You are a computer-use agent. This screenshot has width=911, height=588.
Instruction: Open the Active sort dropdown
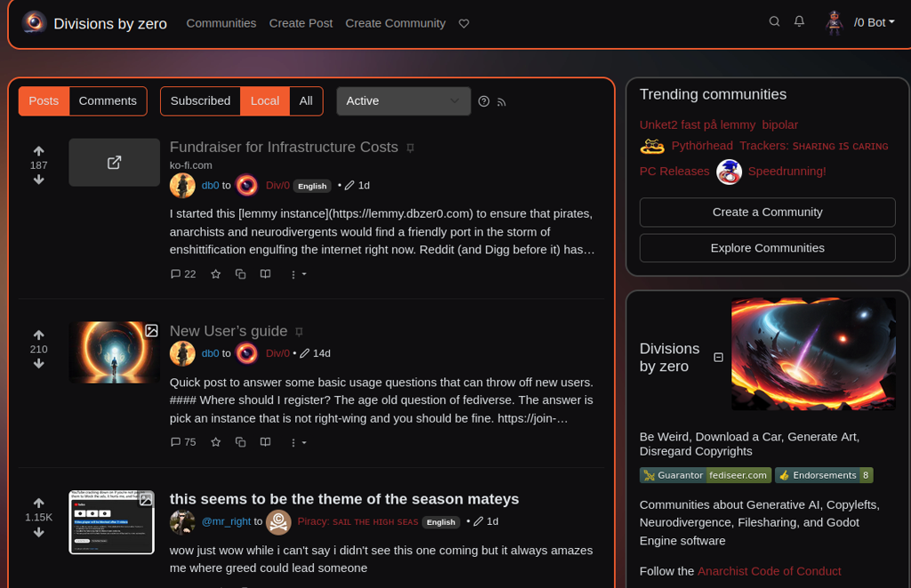point(403,101)
